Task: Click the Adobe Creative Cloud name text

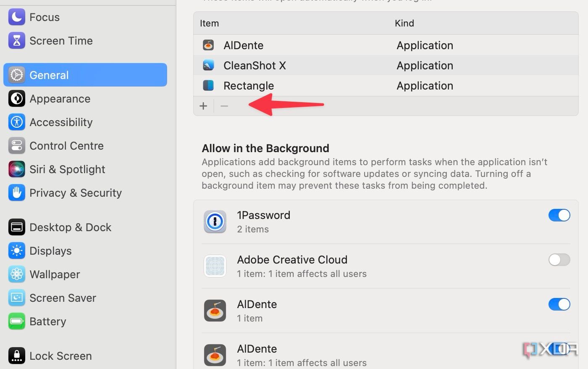Action: click(292, 259)
